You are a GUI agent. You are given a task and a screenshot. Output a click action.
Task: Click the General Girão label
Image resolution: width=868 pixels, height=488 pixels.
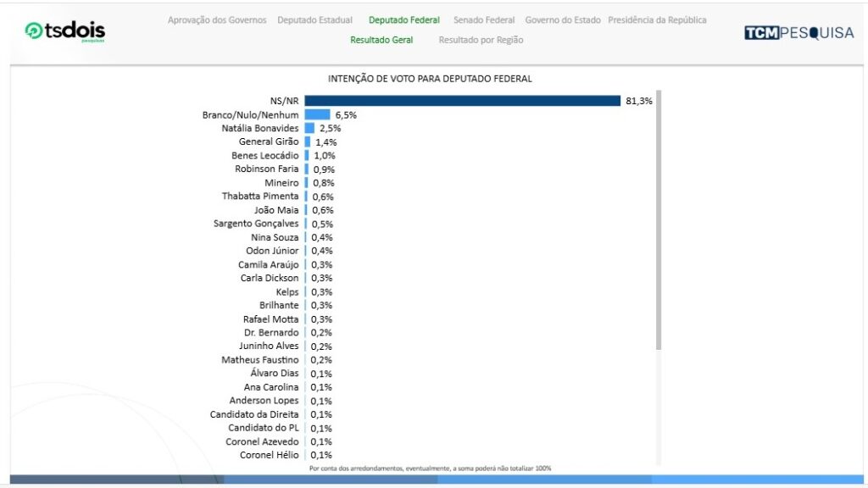point(269,141)
